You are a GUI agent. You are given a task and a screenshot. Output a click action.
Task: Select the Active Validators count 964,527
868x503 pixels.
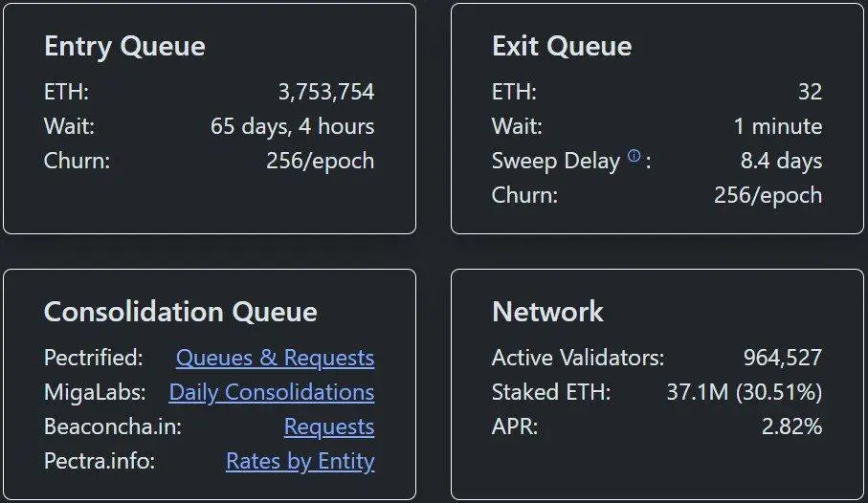click(782, 358)
